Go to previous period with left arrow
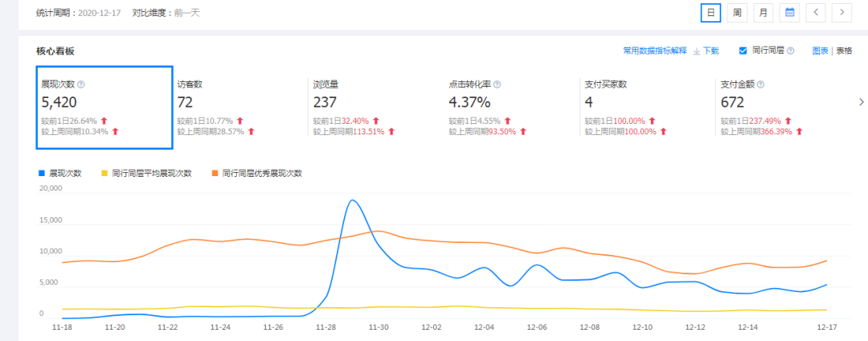This screenshot has height=341, width=868. [816, 13]
